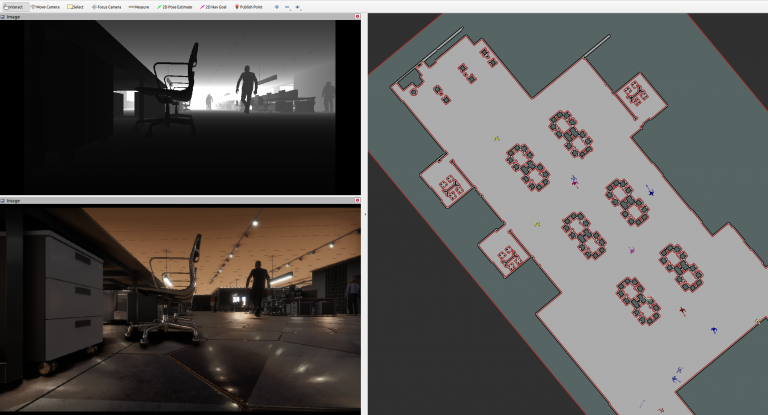Click the top Image panel title bar

click(x=180, y=17)
